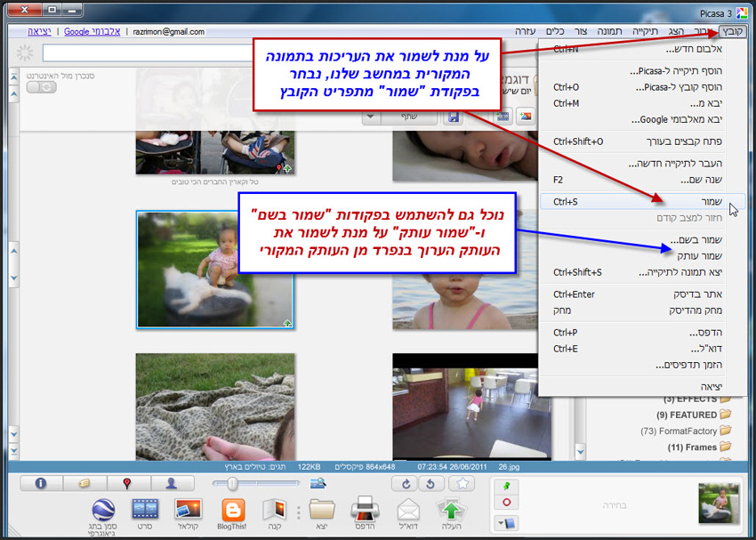Click the יצא export folder icon
The image size is (756, 540).
[x=322, y=514]
